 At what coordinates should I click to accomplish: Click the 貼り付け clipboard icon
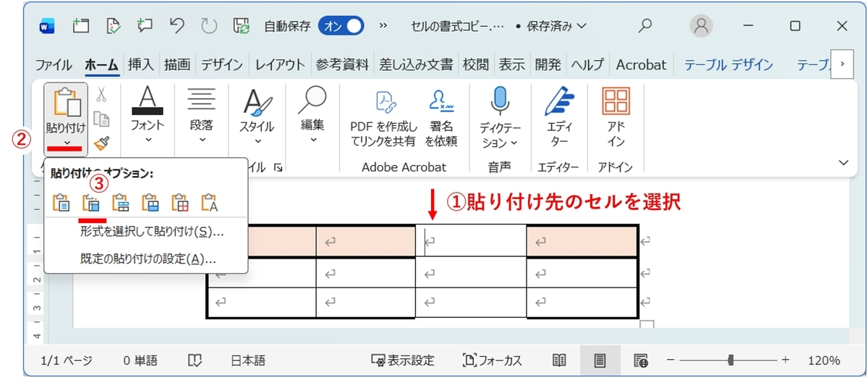[x=66, y=101]
